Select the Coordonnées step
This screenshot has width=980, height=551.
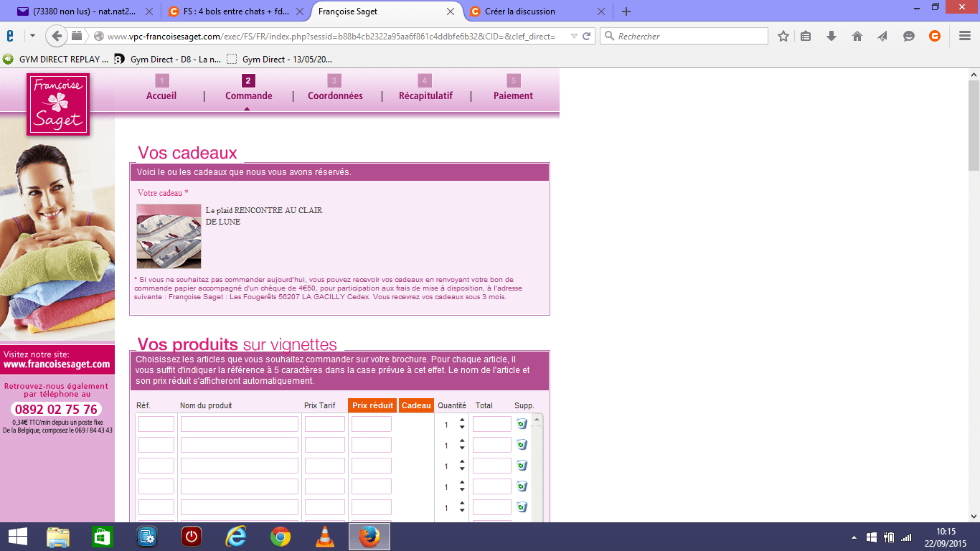point(335,95)
